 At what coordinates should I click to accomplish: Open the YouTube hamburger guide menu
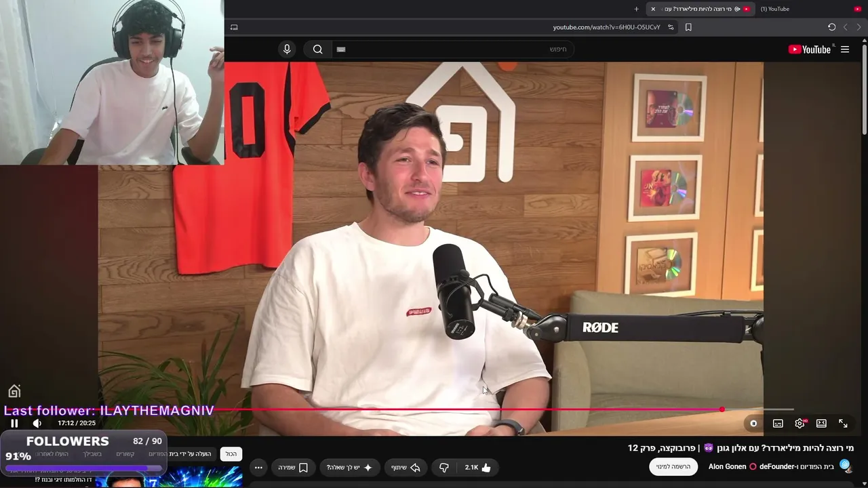click(845, 49)
